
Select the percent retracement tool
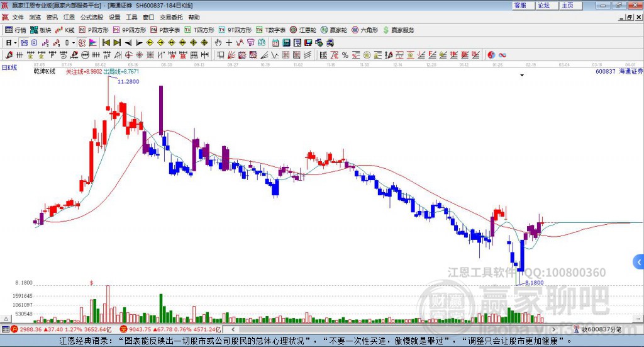click(x=345, y=55)
